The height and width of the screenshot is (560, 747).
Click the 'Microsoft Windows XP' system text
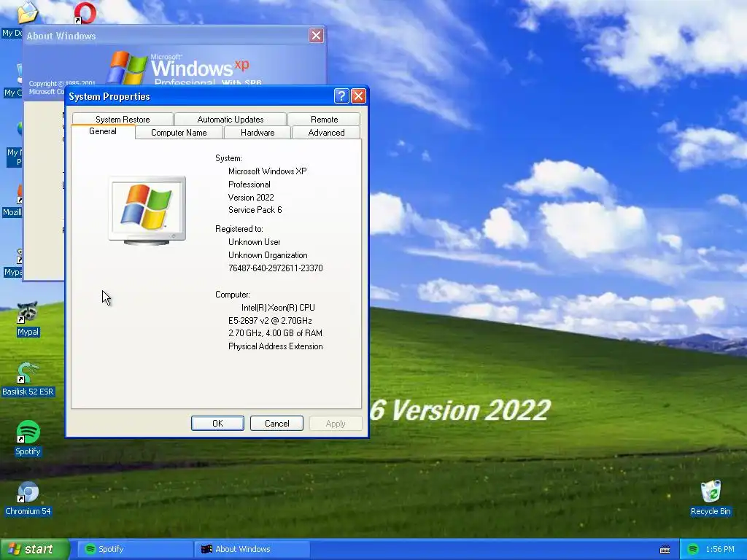(x=267, y=171)
